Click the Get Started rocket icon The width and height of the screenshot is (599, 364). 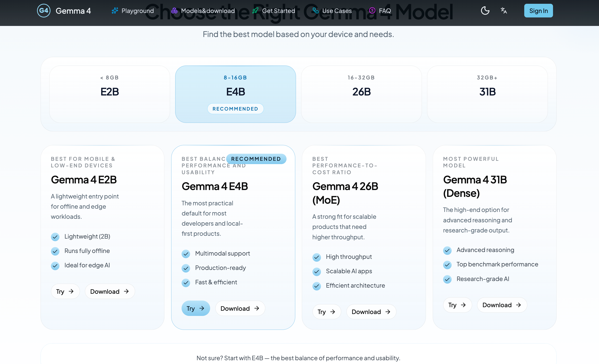tap(255, 10)
